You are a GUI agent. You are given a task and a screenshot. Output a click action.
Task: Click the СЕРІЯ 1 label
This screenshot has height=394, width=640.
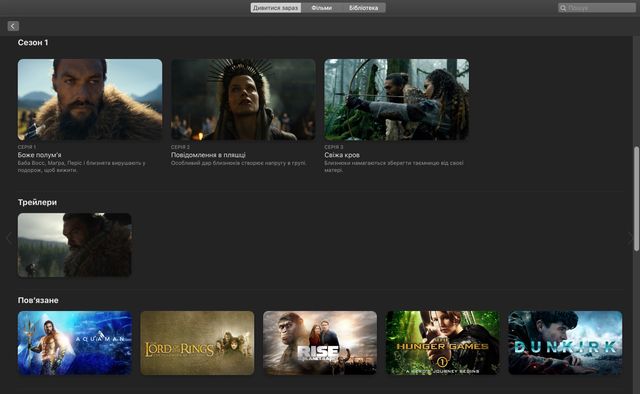[x=27, y=147]
